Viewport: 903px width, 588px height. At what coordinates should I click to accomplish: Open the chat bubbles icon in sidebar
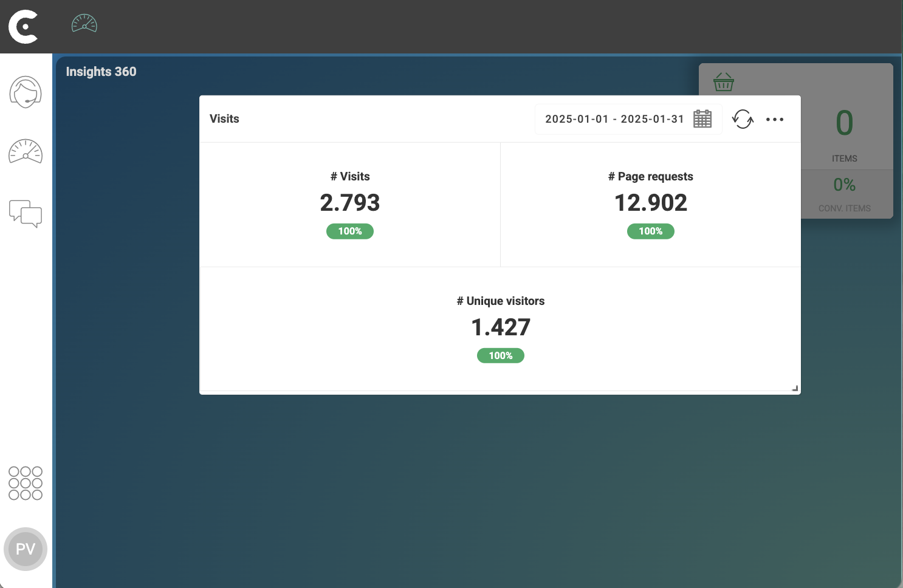pos(26,214)
